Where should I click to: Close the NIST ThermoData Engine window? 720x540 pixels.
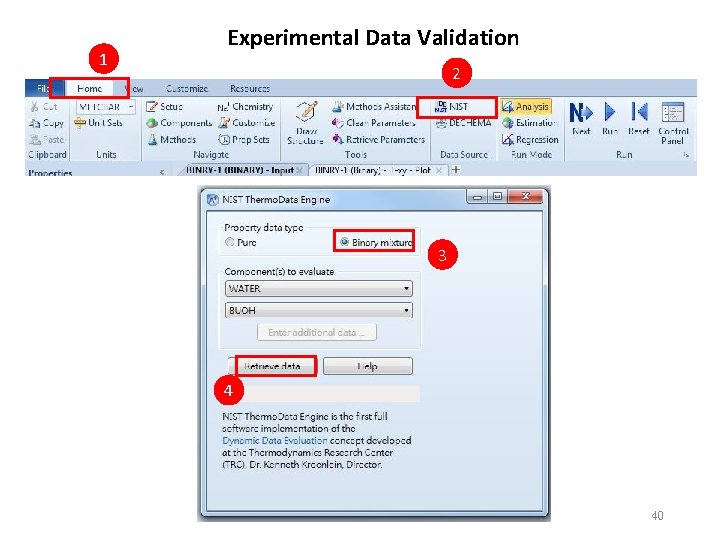point(525,197)
